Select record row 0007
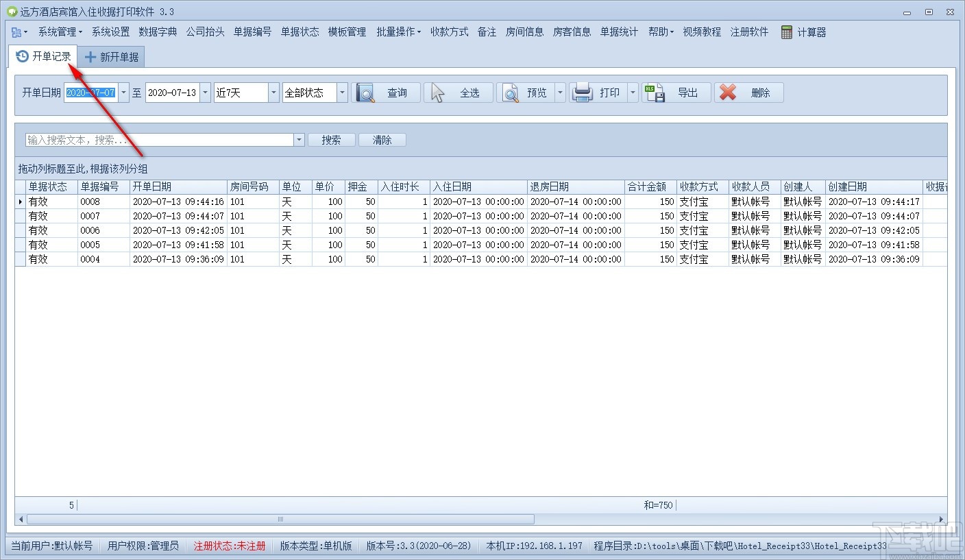The image size is (965, 560). tap(481, 216)
